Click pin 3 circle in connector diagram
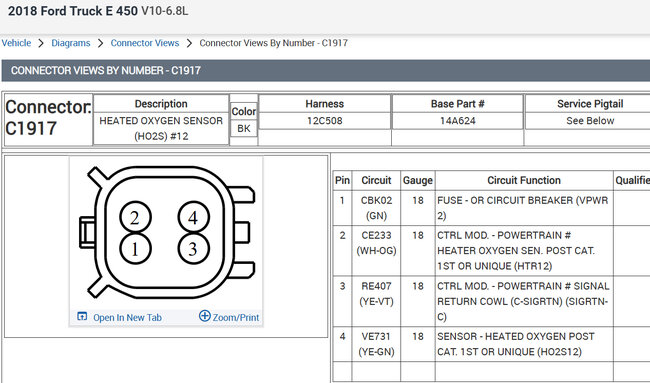The image size is (650, 383). [x=194, y=249]
